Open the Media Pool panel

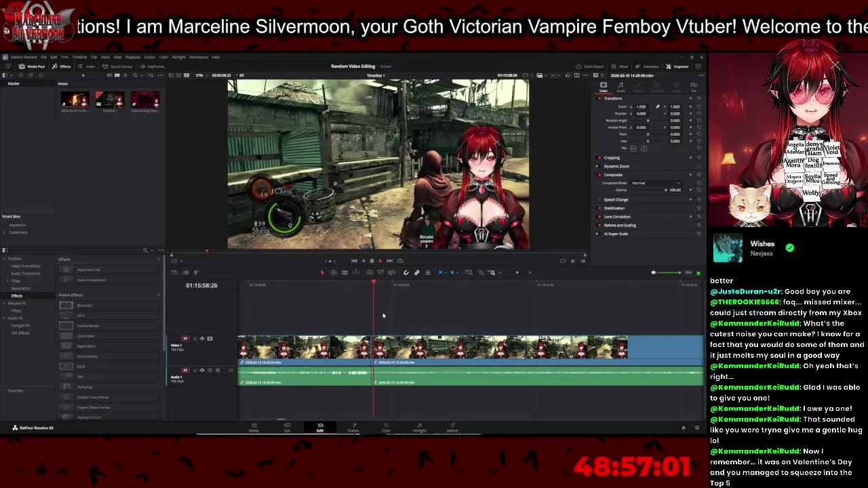coord(33,66)
